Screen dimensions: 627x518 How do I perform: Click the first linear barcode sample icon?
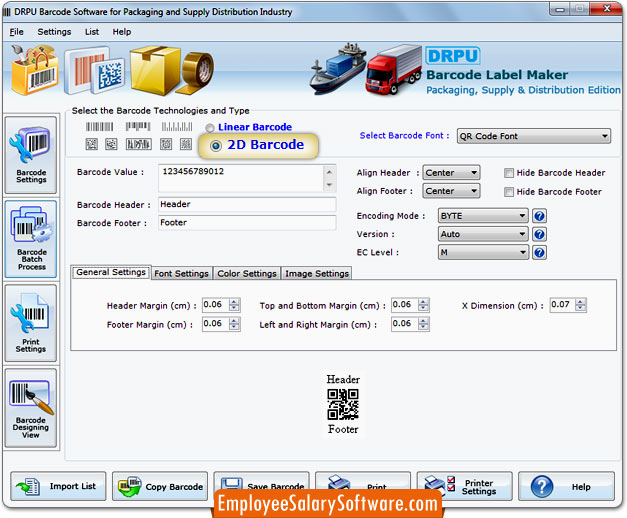[100, 127]
